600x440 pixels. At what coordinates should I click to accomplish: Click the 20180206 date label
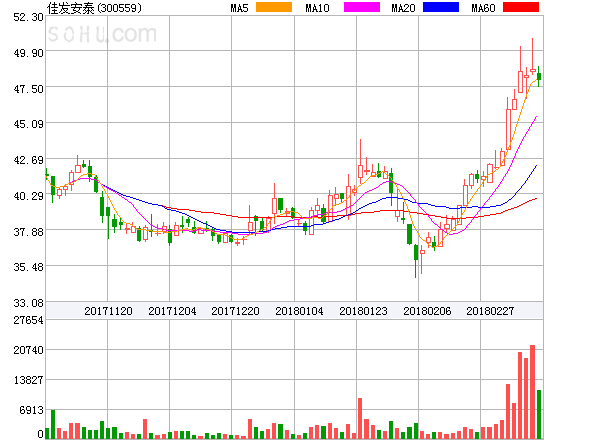click(427, 311)
